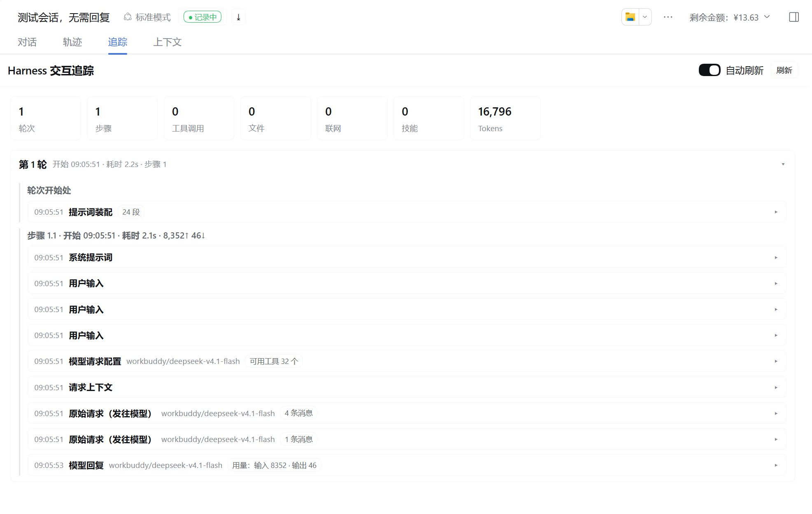Image resolution: width=812 pixels, height=514 pixels.
Task: Click the 标准模式 label
Action: point(153,17)
